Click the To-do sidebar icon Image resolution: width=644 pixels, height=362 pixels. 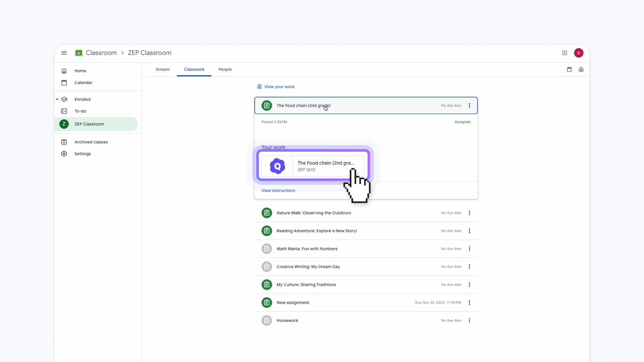(64, 111)
